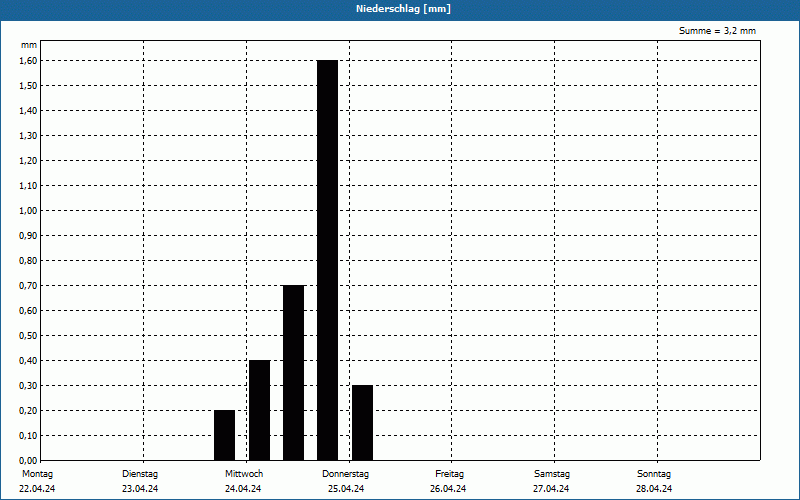Select the 1,00 y-axis value
800x500 pixels.
point(28,210)
